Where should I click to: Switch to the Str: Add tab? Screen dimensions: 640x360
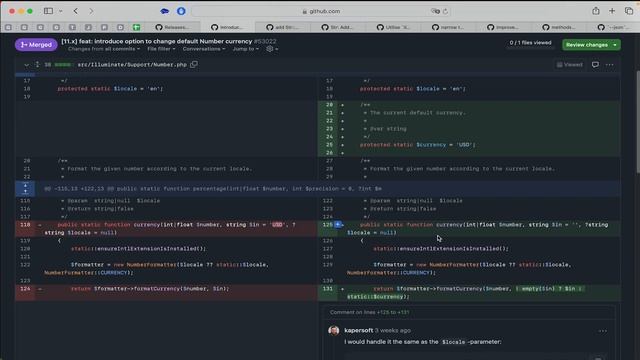337,27
